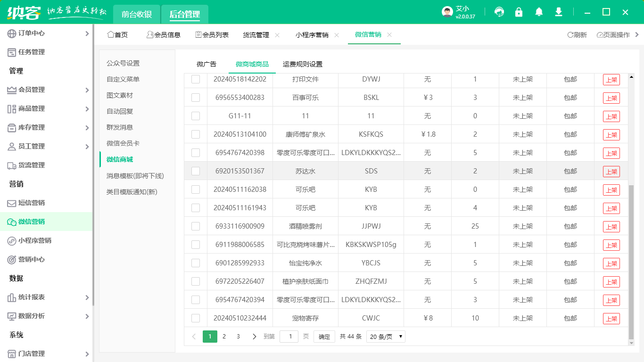644x362 pixels.
Task: Check the 苏达水 row checkbox
Action: click(196, 171)
